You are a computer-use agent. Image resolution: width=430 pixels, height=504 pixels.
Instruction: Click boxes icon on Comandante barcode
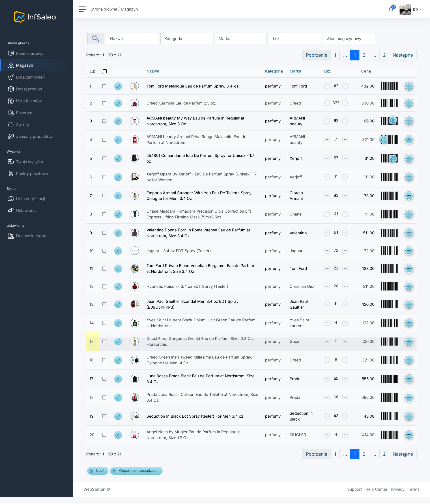coord(393,159)
